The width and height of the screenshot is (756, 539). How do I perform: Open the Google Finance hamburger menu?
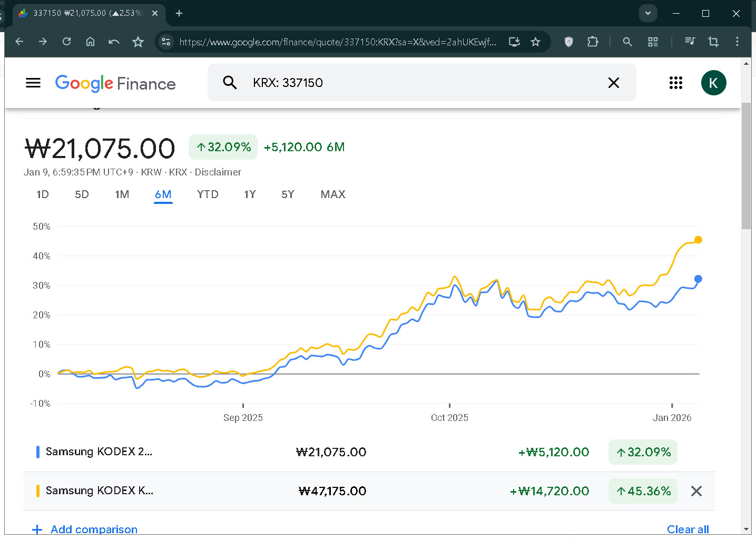coord(33,83)
